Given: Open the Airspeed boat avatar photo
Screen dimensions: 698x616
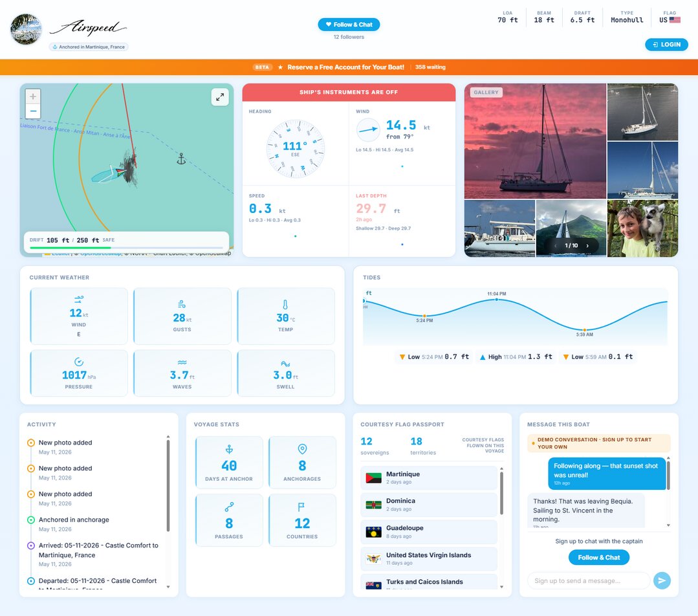Looking at the screenshot, I should pyautogui.click(x=27, y=29).
